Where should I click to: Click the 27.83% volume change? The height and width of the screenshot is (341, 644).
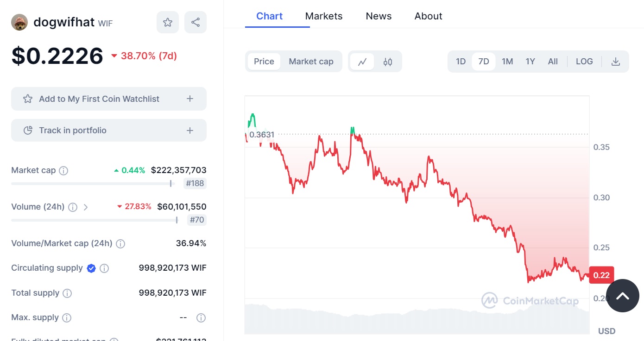tap(134, 207)
